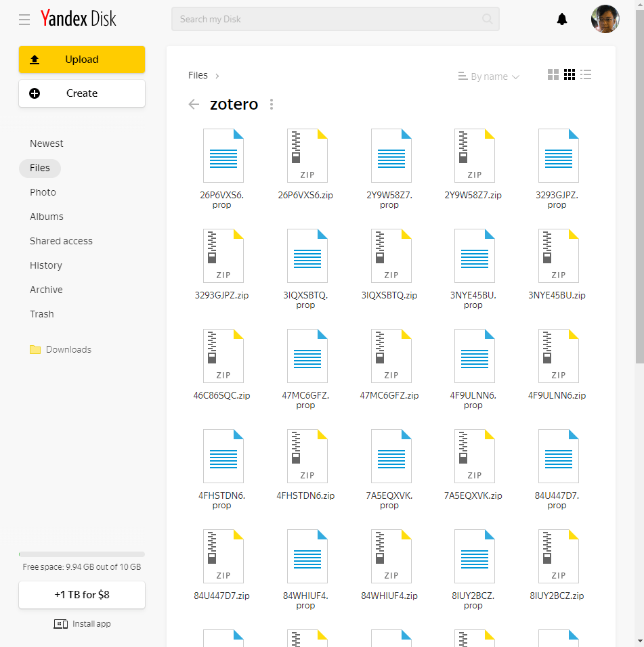Select the 3IQXSBTQ.prop file icon
This screenshot has width=644, height=647.
pos(307,256)
